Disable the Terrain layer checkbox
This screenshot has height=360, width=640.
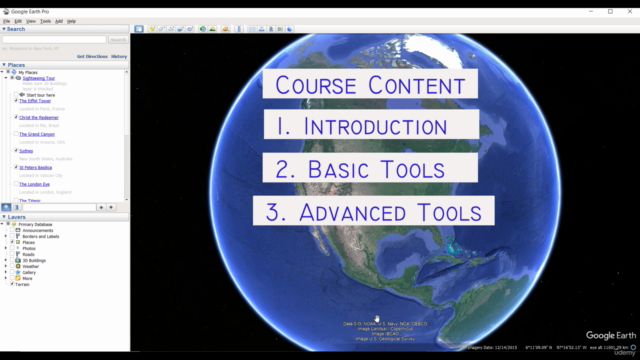(x=12, y=284)
